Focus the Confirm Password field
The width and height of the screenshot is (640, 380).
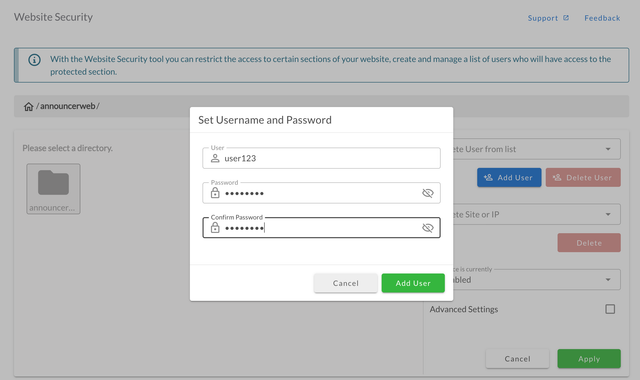point(321,227)
